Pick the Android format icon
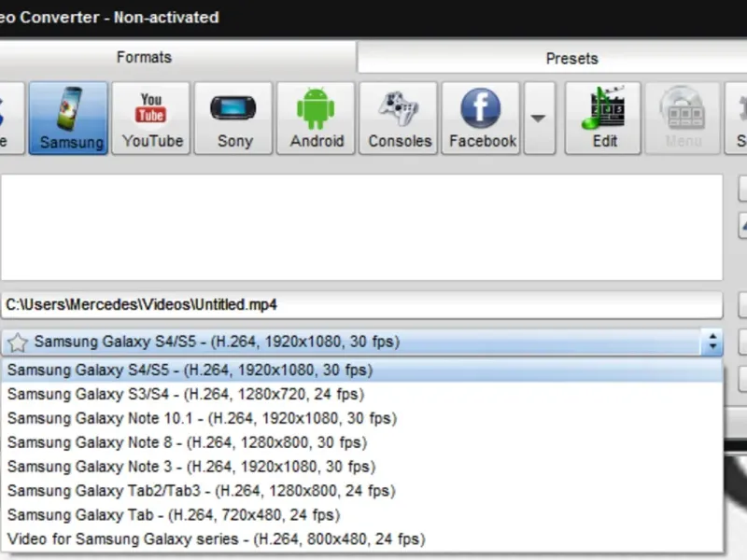The width and height of the screenshot is (747, 560). tap(316, 118)
